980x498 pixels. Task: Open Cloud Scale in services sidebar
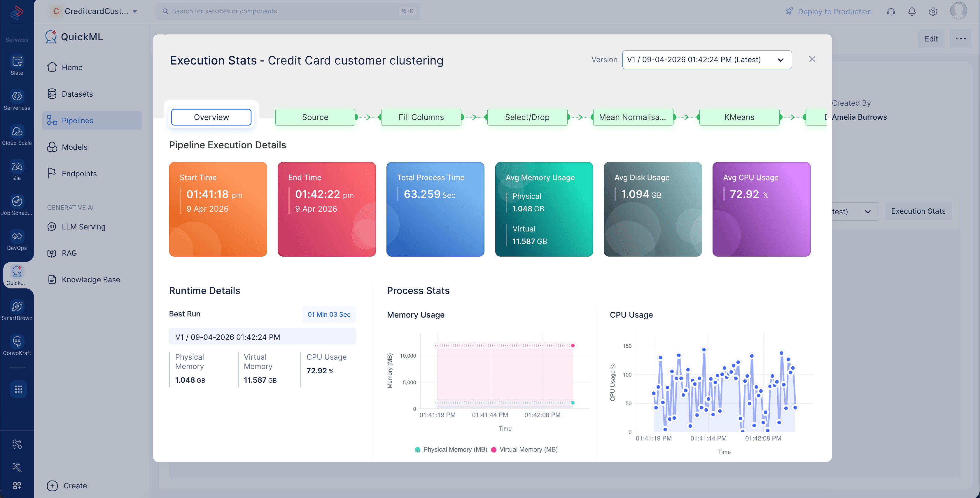(17, 135)
